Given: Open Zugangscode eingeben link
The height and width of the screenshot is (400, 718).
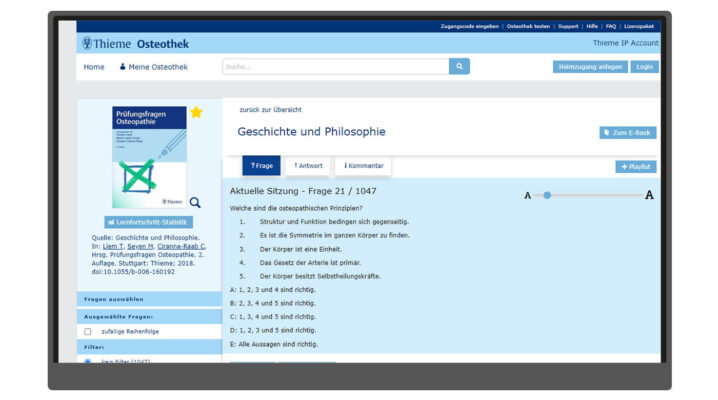Looking at the screenshot, I should coord(469,27).
